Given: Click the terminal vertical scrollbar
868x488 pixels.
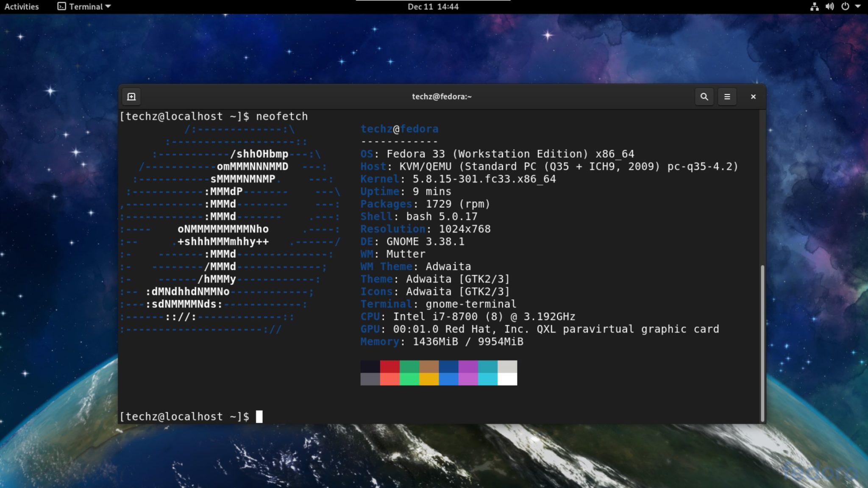Looking at the screenshot, I should coord(762,343).
